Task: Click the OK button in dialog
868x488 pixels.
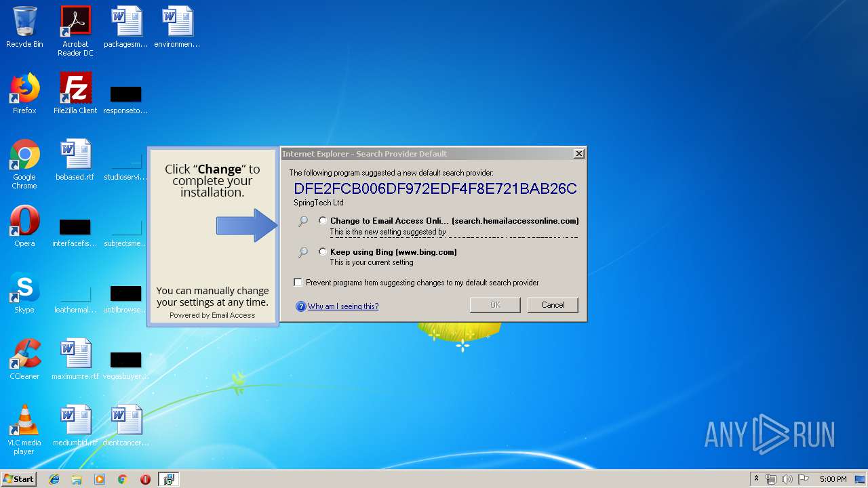Action: point(495,305)
